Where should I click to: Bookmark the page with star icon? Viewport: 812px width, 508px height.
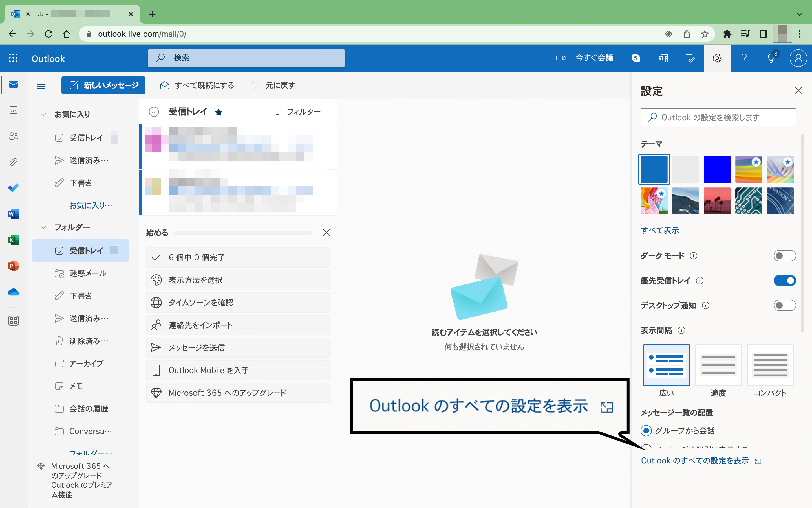(705, 34)
